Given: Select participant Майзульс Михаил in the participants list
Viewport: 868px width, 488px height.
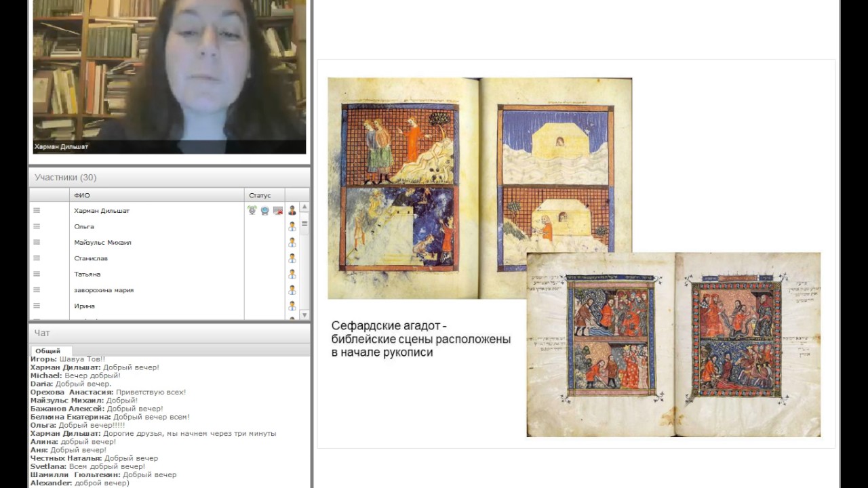Looking at the screenshot, I should tap(102, 243).
